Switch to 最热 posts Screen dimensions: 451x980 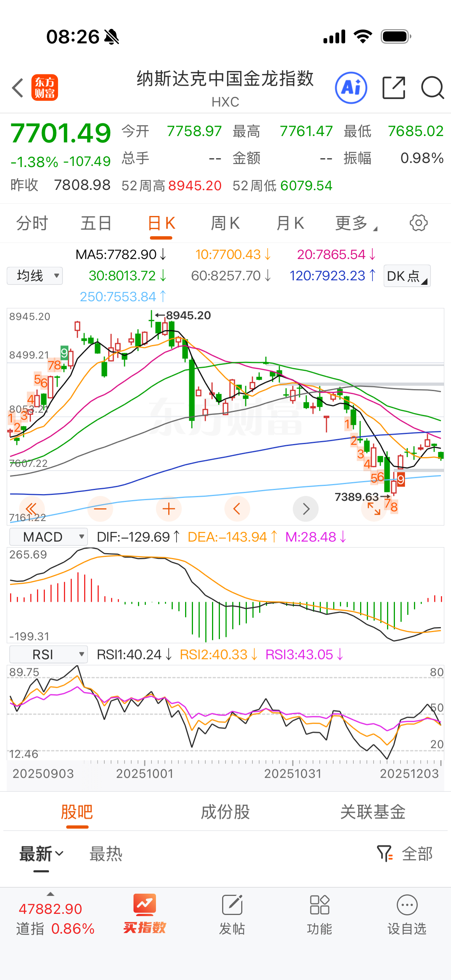click(106, 854)
